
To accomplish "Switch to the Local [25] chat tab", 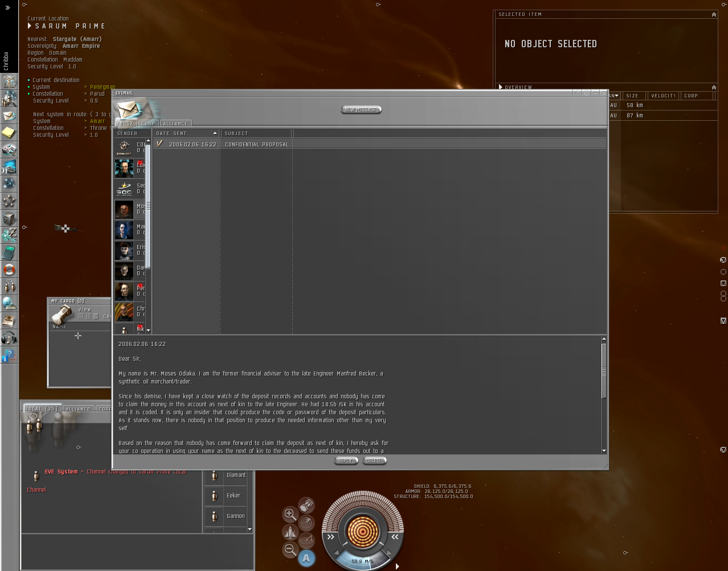I will 42,409.
